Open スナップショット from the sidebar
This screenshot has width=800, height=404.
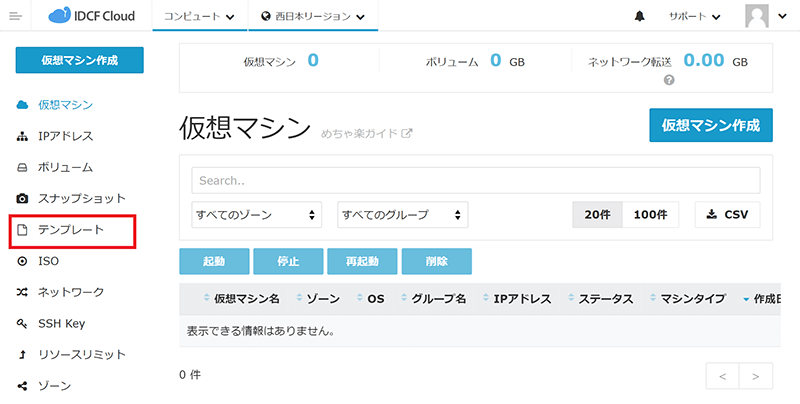tap(81, 198)
